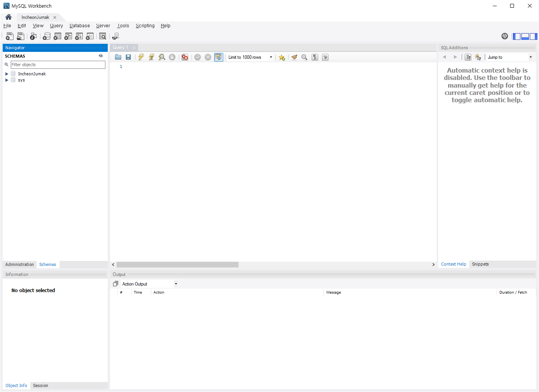Click the editor horizontal scrollbar thumb

[x=177, y=264]
